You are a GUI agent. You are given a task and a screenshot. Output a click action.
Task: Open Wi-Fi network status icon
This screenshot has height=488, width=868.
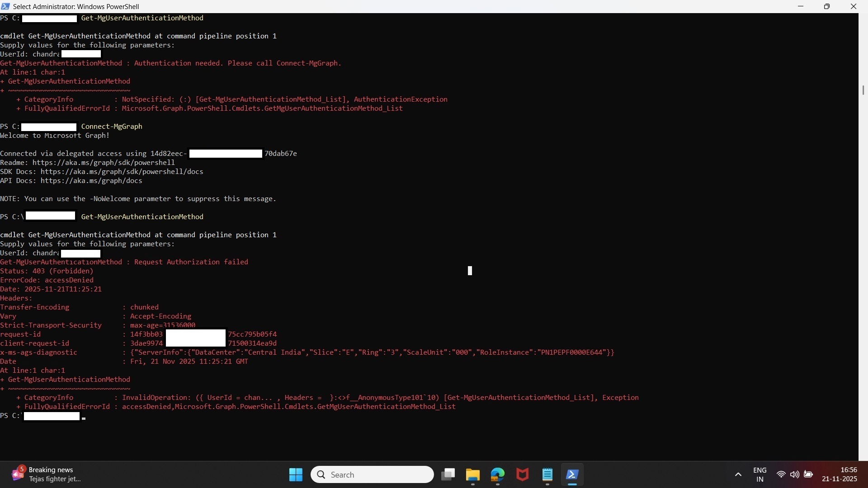pos(781,474)
